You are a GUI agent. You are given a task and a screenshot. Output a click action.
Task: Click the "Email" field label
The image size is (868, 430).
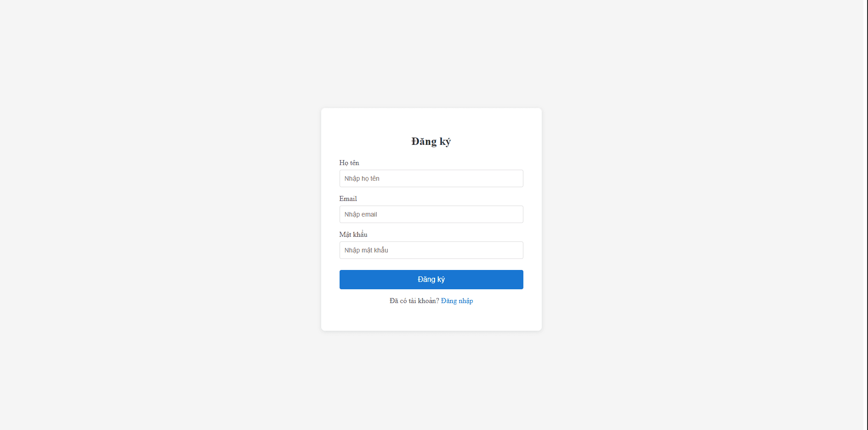click(348, 199)
